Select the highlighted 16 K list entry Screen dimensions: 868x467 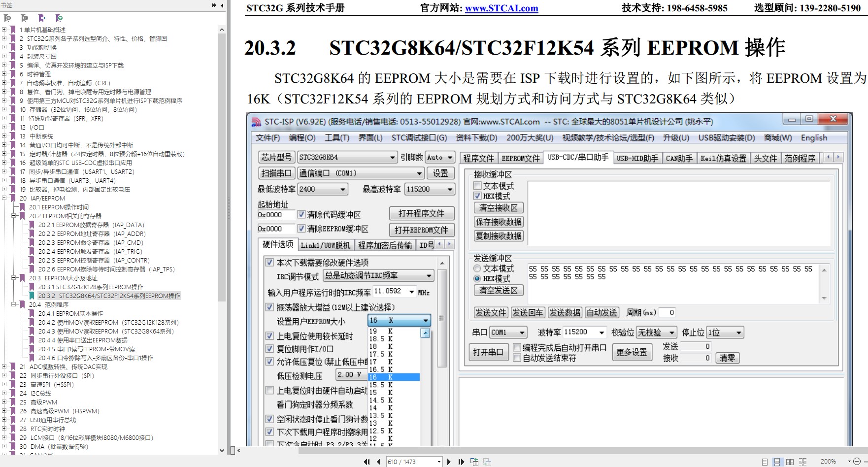(394, 377)
